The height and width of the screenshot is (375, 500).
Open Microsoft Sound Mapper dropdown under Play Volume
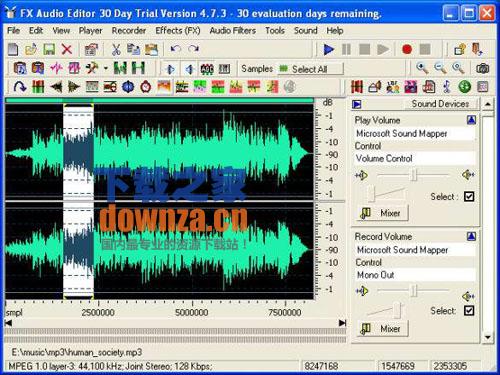pos(415,134)
